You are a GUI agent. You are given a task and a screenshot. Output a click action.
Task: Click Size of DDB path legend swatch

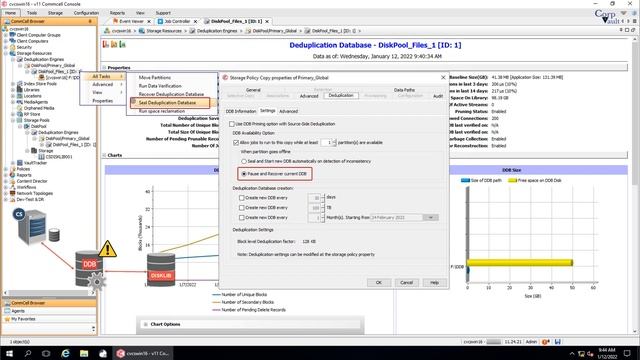pos(465,180)
